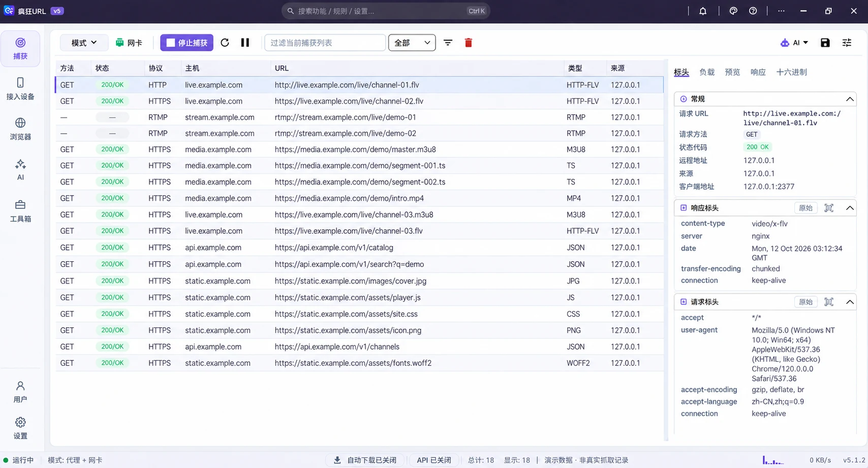Open the 接入设备 sidebar section

pyautogui.click(x=20, y=89)
